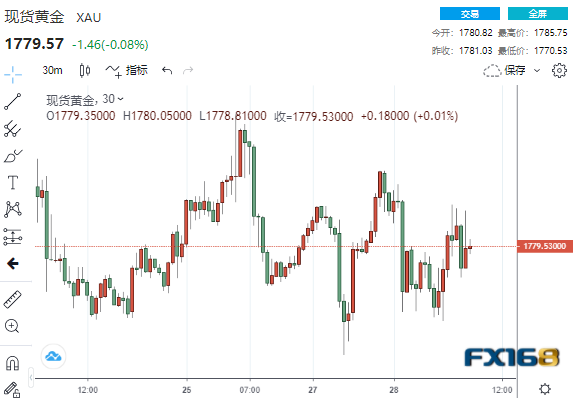Select the pitchfork drawing tool
The width and height of the screenshot is (573, 399).
13,129
